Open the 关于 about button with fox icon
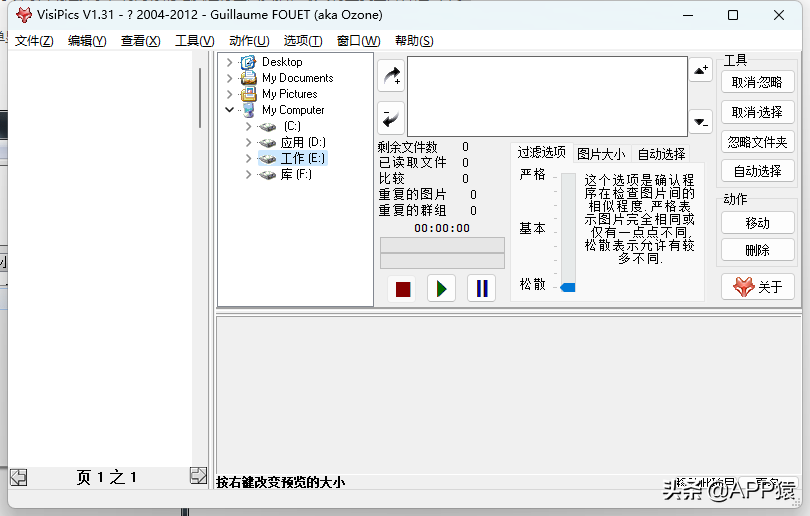The height and width of the screenshot is (516, 810). (x=757, y=287)
